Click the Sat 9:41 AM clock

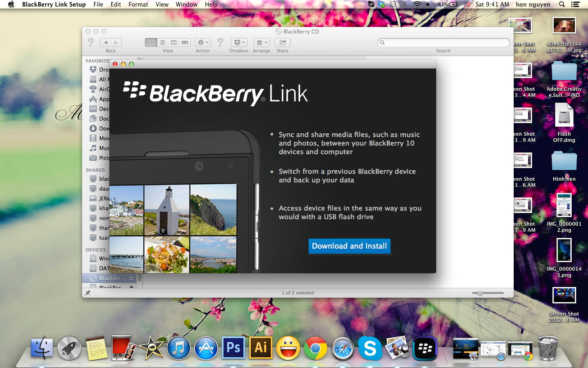click(x=492, y=4)
